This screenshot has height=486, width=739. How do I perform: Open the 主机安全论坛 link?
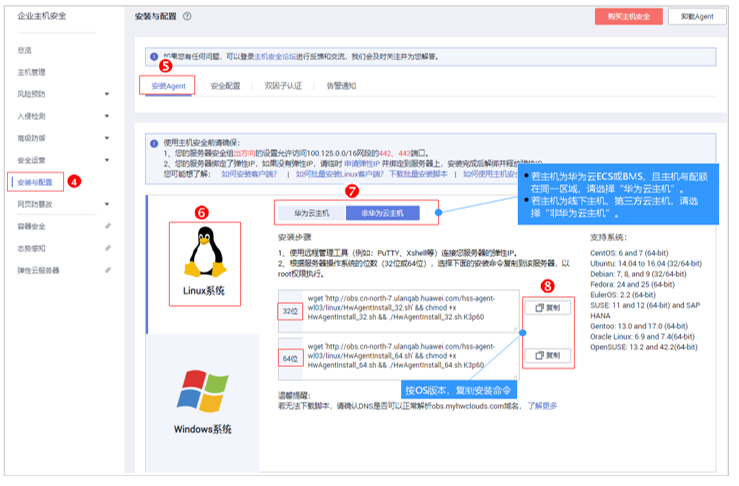coord(276,57)
